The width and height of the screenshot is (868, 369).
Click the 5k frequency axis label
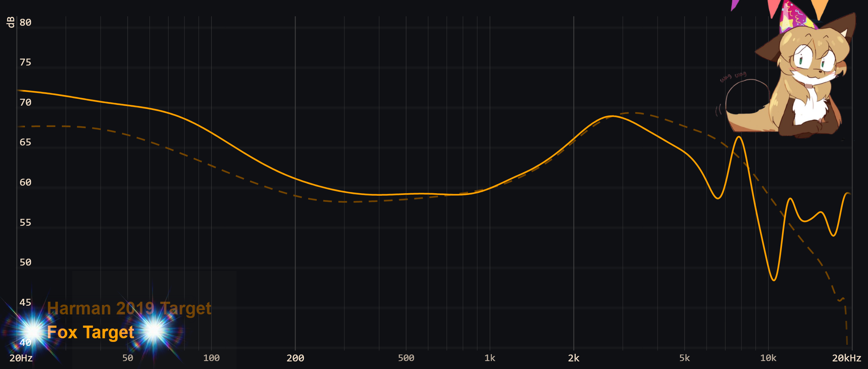point(684,358)
